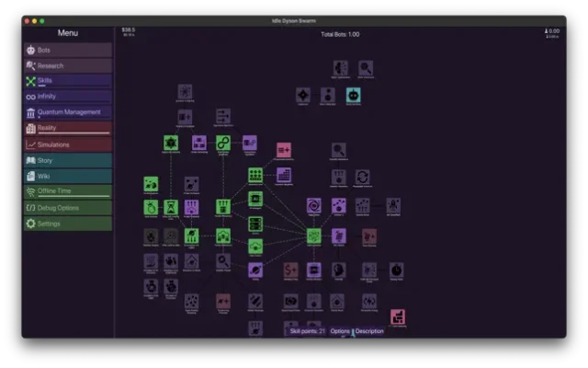Viewport: 588px width, 368px height.
Task: Switch to the Infinity section
Action: pos(68,97)
